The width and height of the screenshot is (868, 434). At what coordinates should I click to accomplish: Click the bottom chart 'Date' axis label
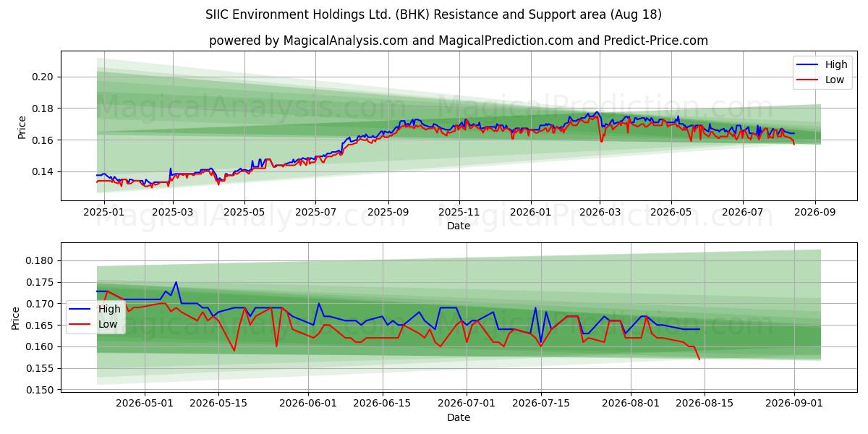tap(459, 417)
